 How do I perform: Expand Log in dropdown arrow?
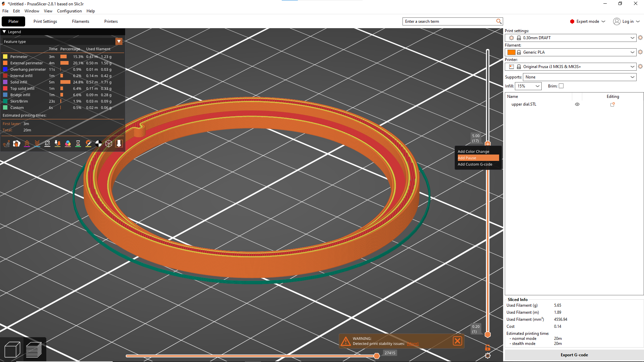(638, 21)
